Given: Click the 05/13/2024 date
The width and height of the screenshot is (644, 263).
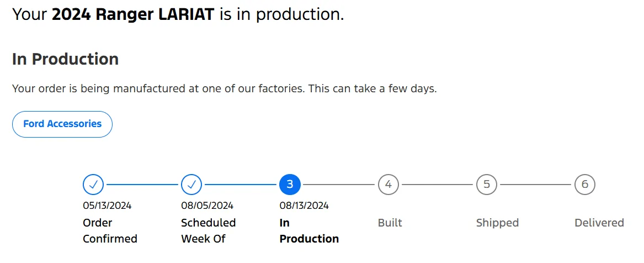Looking at the screenshot, I should point(107,206).
